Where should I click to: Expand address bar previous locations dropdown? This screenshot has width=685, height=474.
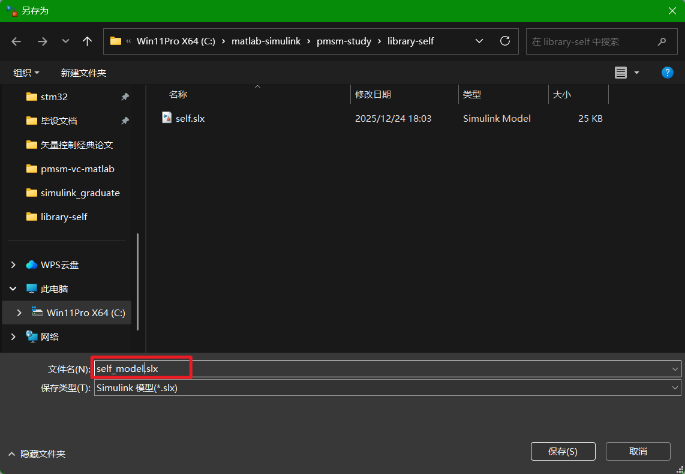click(x=479, y=42)
